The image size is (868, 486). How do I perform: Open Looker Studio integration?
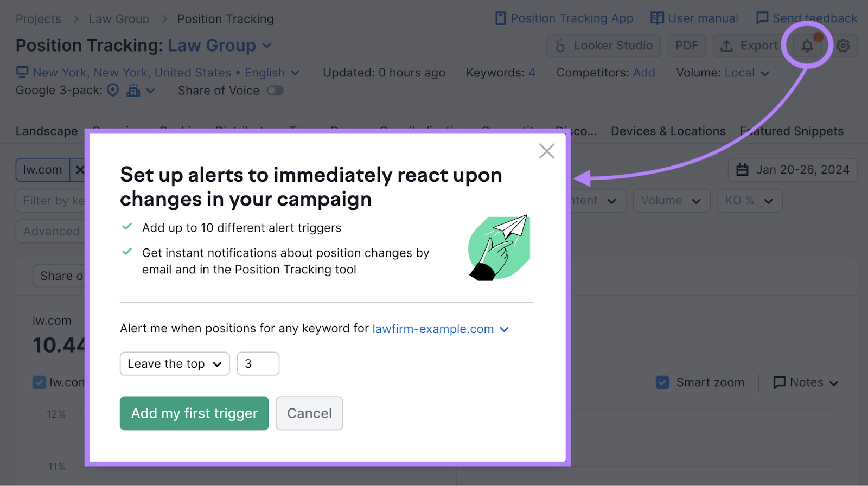(x=603, y=46)
